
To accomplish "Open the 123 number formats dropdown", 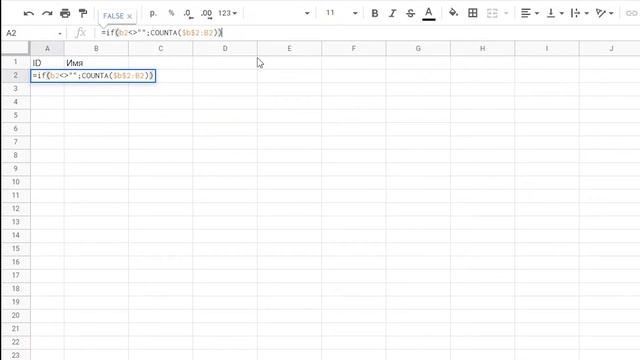I will 227,13.
